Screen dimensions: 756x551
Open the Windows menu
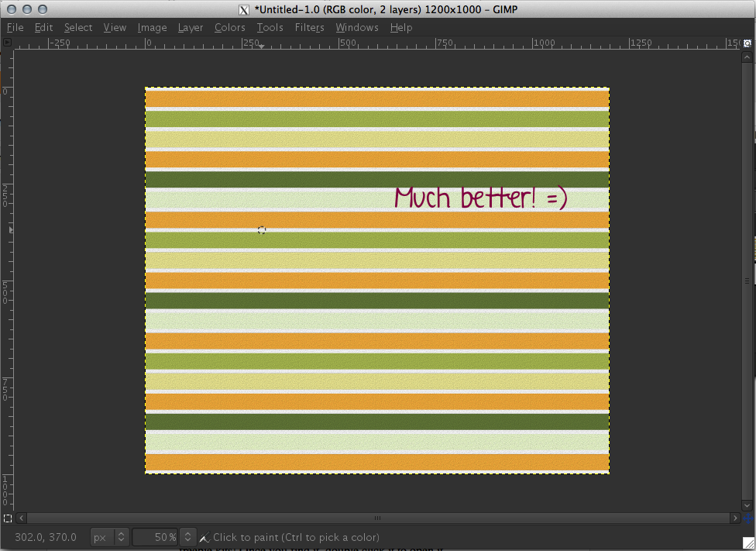(x=357, y=27)
